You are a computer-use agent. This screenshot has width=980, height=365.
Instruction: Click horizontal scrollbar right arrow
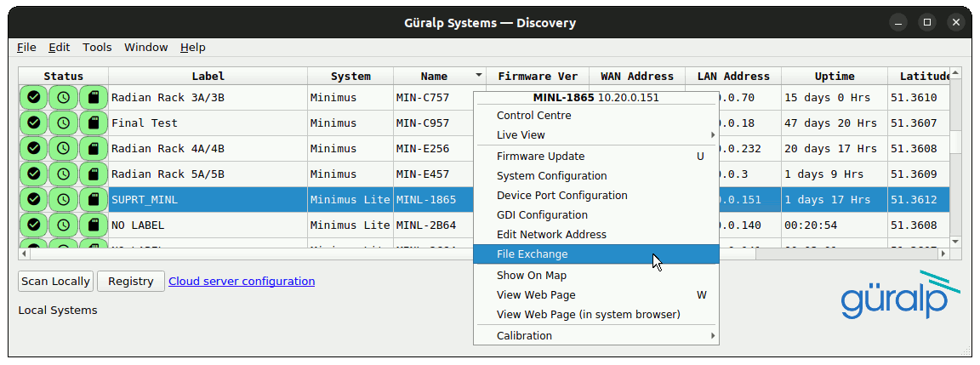[943, 254]
